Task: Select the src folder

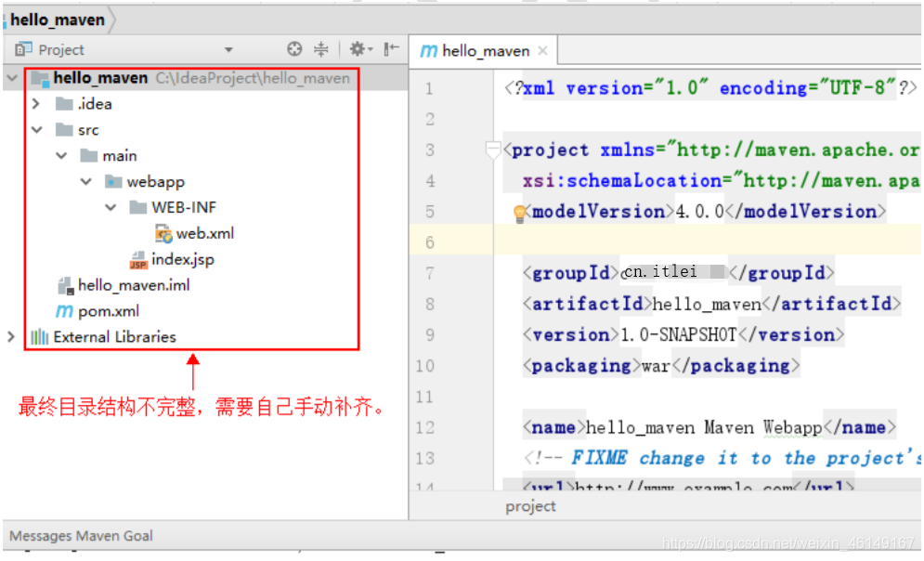Action: point(88,130)
